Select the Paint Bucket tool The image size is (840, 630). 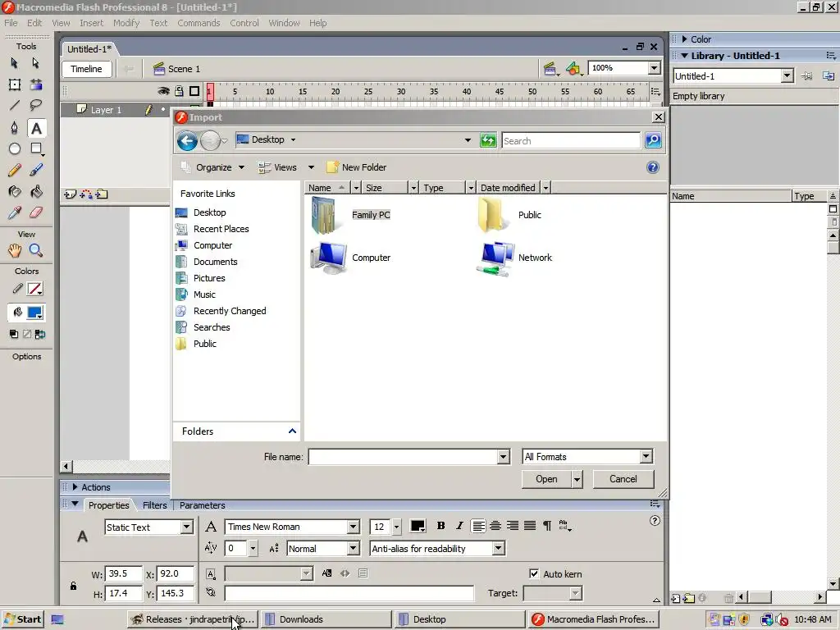coord(36,191)
